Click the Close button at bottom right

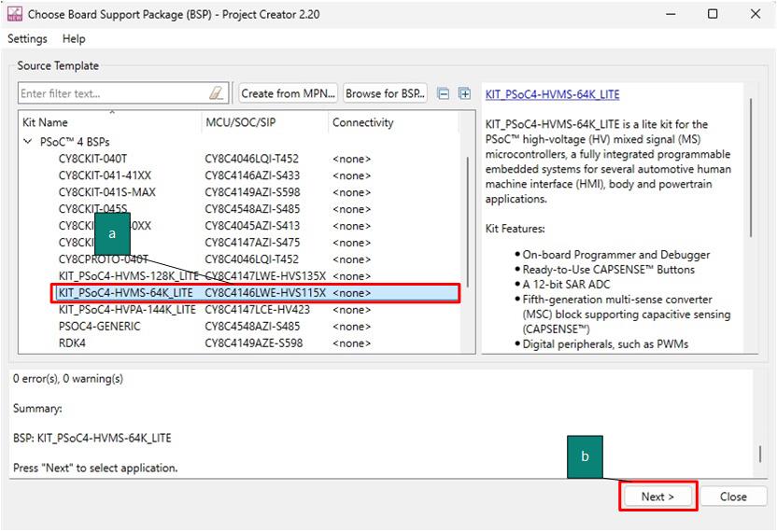tap(733, 497)
